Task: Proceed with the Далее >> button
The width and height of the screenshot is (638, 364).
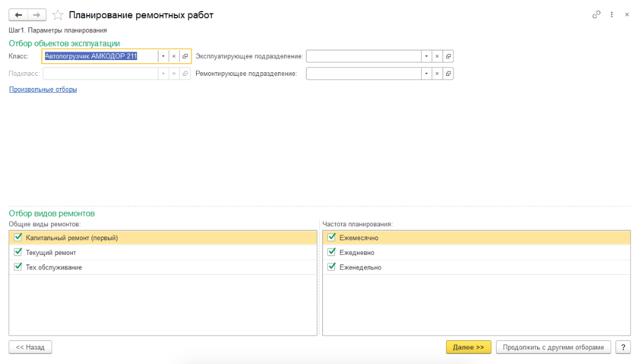Action: coord(469,347)
